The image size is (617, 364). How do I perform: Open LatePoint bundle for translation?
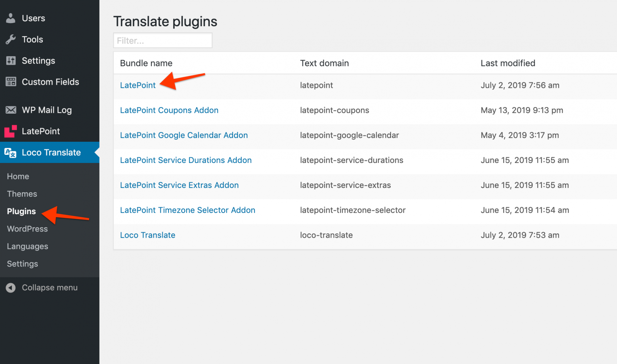[138, 85]
